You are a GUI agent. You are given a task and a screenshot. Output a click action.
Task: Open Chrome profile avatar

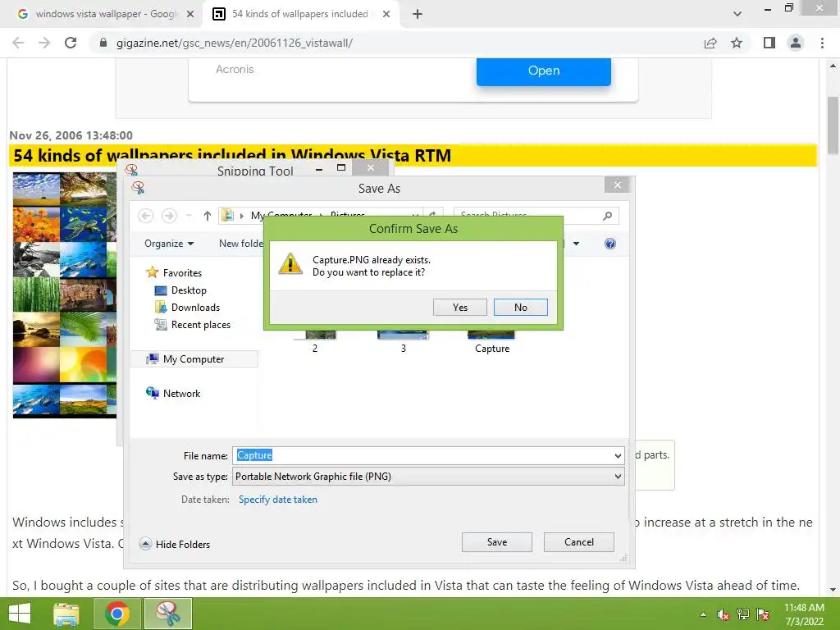click(x=796, y=43)
